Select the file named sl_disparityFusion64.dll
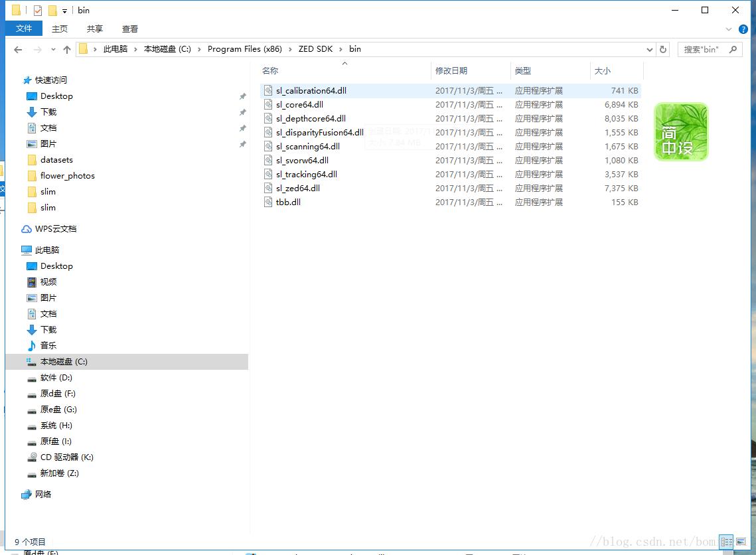The width and height of the screenshot is (756, 555). point(320,133)
